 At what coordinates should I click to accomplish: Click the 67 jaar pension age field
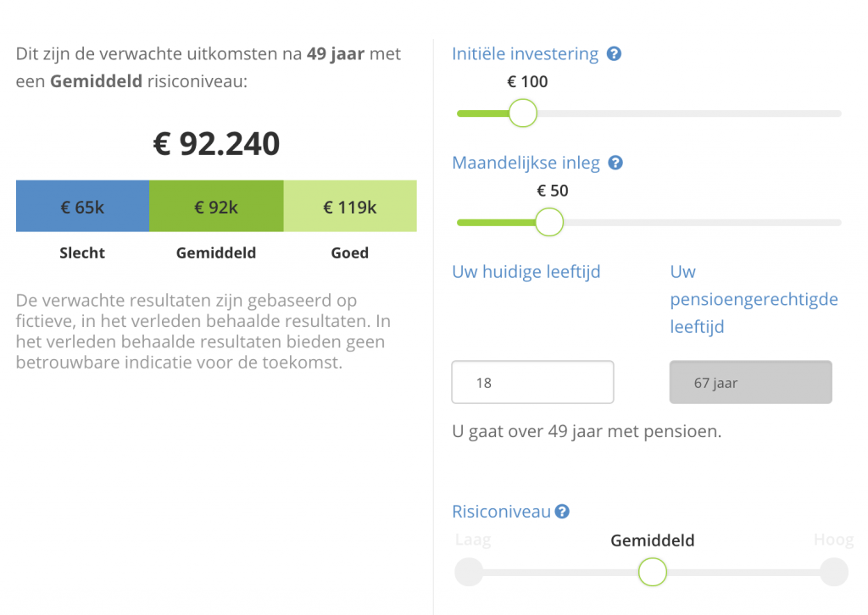tap(751, 383)
